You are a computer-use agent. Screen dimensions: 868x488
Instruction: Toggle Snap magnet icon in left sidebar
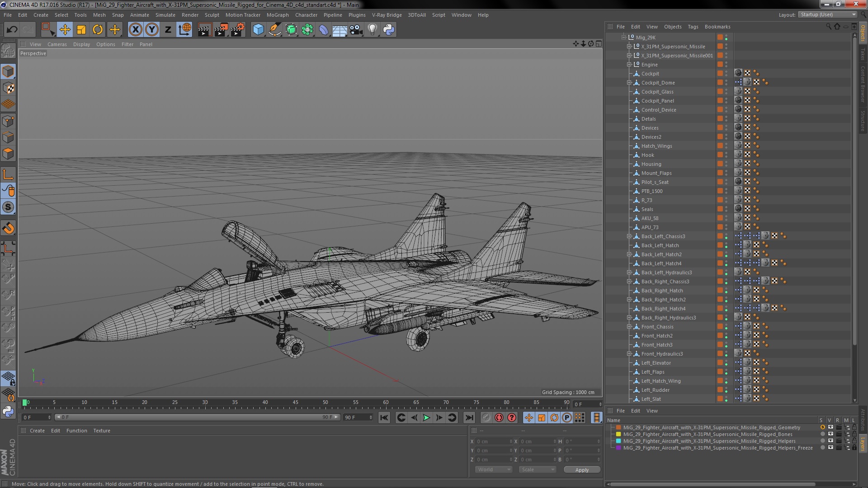[x=8, y=228]
